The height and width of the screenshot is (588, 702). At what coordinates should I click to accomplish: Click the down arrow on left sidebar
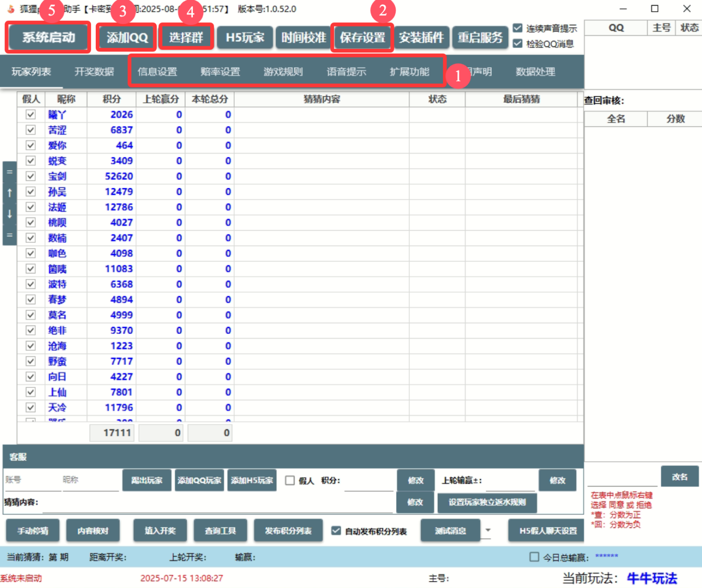(9, 214)
